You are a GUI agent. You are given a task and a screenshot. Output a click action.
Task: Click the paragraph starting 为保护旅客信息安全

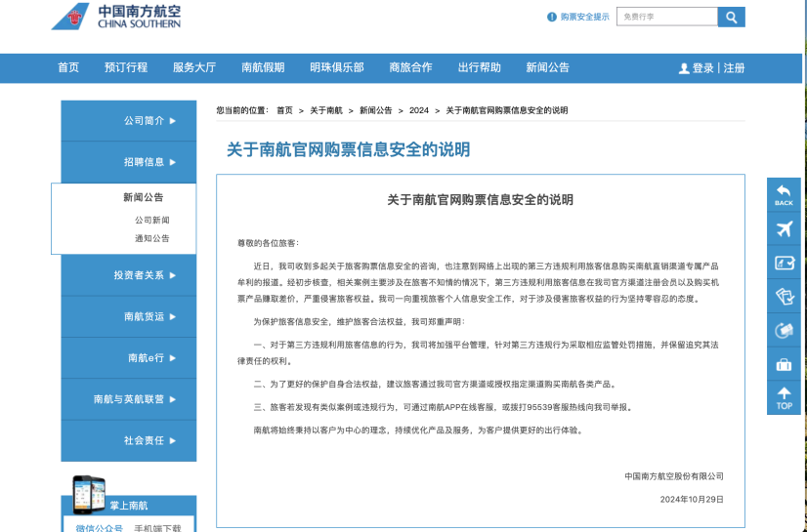[x=360, y=322]
